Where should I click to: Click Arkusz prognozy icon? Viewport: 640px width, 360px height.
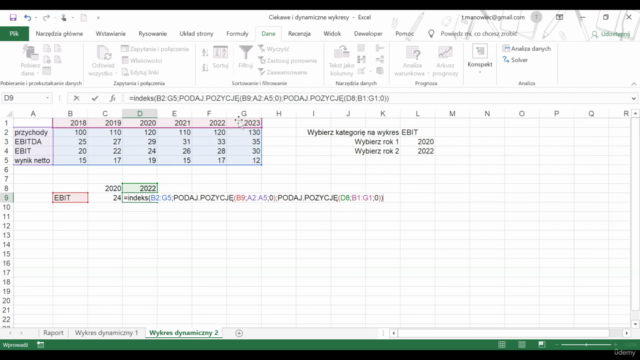(x=445, y=60)
